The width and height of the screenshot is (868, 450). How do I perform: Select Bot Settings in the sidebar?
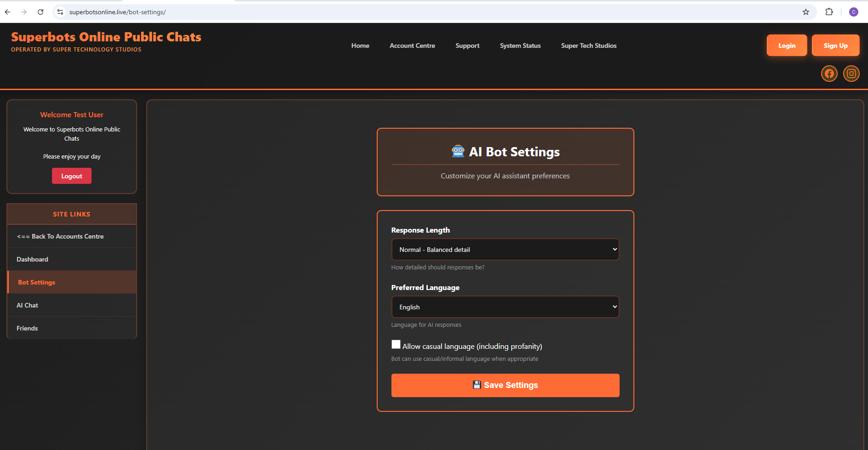pos(72,282)
